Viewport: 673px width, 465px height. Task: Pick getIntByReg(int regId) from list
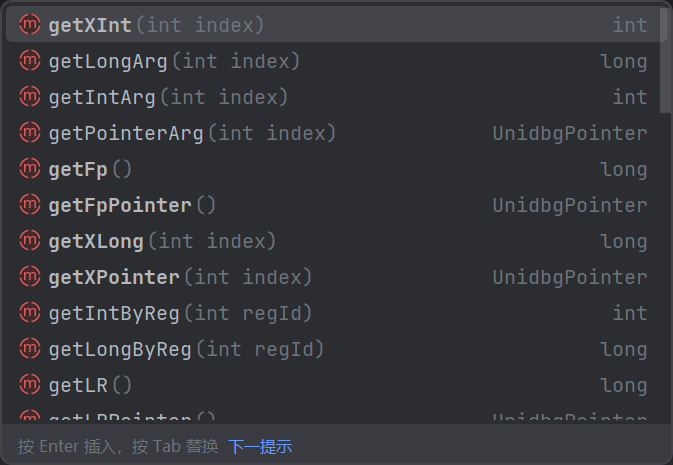(333, 313)
